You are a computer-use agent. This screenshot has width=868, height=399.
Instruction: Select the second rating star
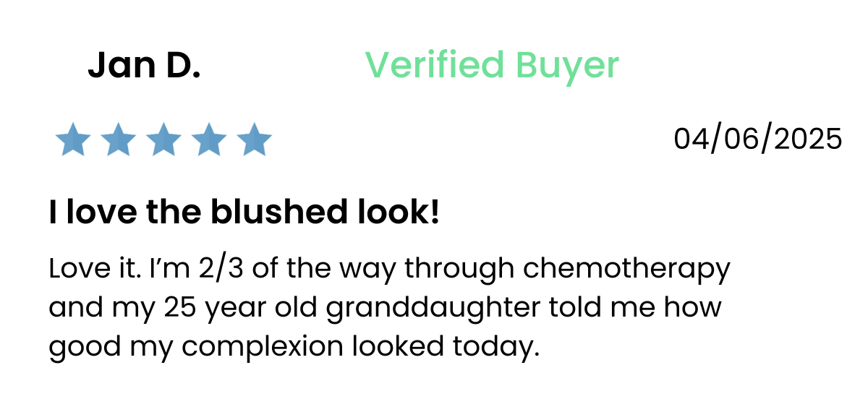119,140
